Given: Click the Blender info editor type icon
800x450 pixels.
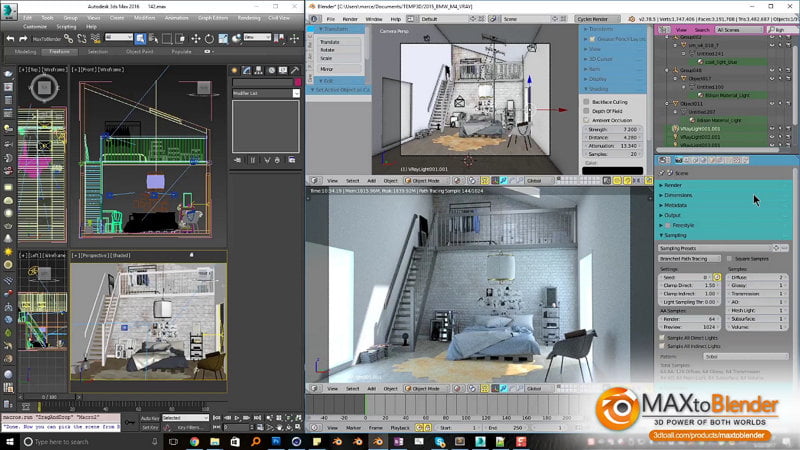Looking at the screenshot, I should tap(314, 19).
